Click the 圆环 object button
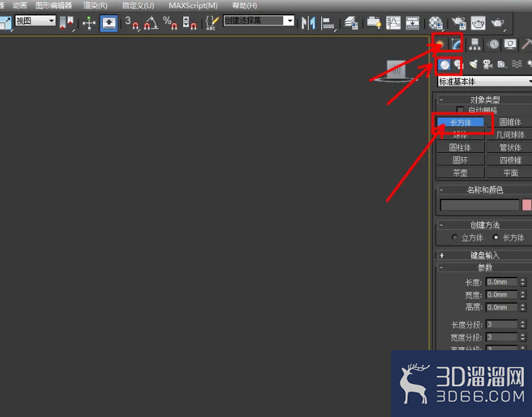Screen dimensions: 532x417 [460, 160]
